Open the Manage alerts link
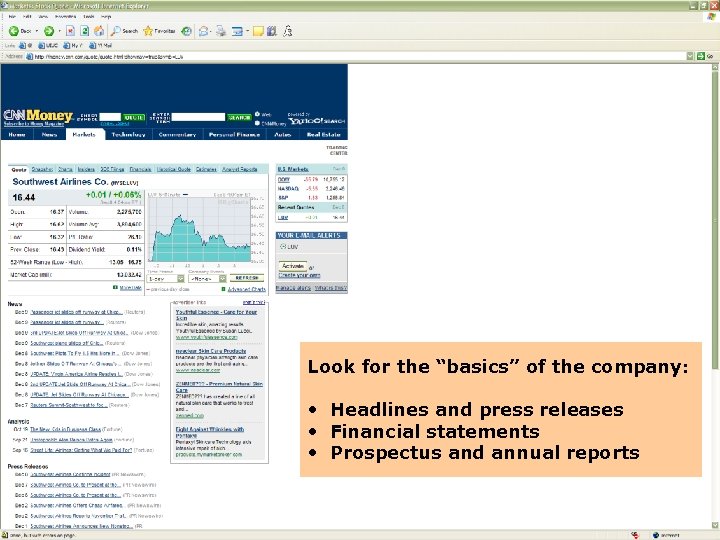 (293, 288)
